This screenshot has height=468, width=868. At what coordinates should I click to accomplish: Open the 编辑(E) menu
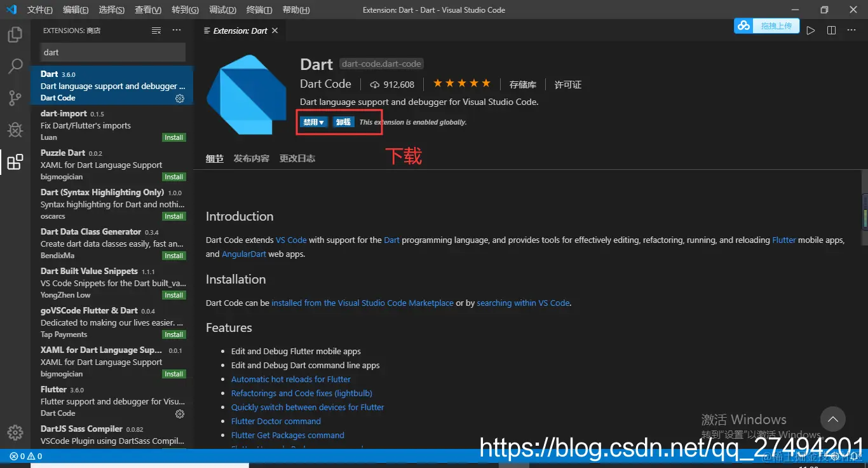pyautogui.click(x=76, y=10)
